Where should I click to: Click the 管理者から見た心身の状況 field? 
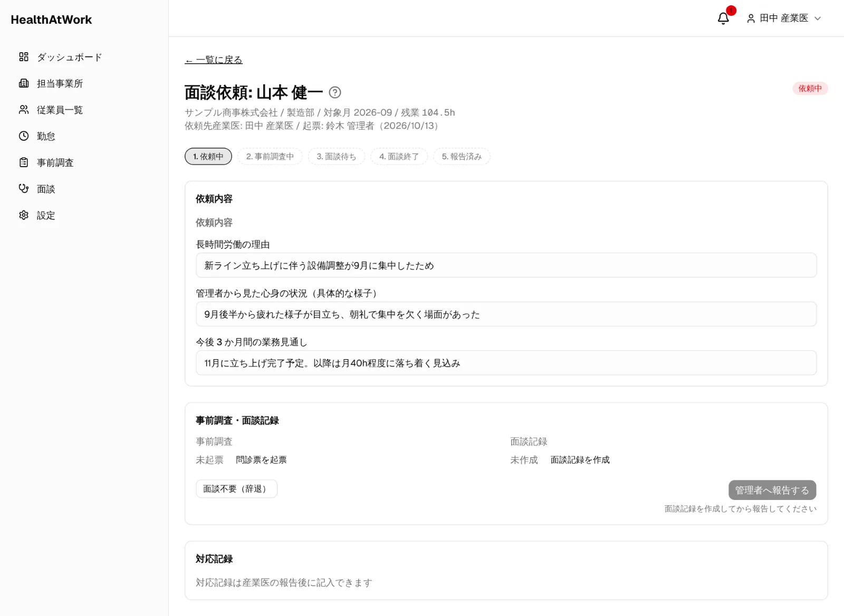506,314
